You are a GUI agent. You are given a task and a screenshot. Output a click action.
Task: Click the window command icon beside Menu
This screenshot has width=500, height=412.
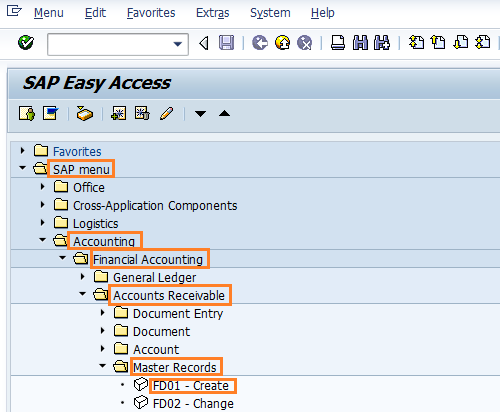pyautogui.click(x=14, y=11)
